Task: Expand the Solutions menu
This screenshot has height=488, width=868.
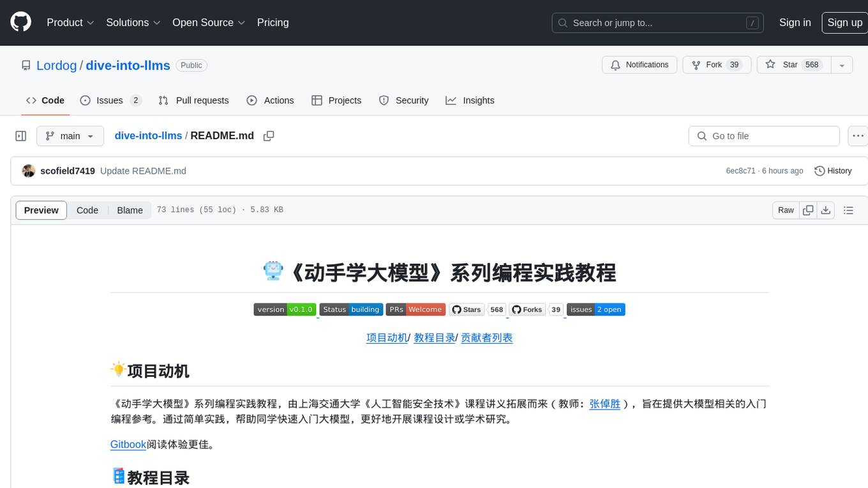Action: [x=133, y=22]
